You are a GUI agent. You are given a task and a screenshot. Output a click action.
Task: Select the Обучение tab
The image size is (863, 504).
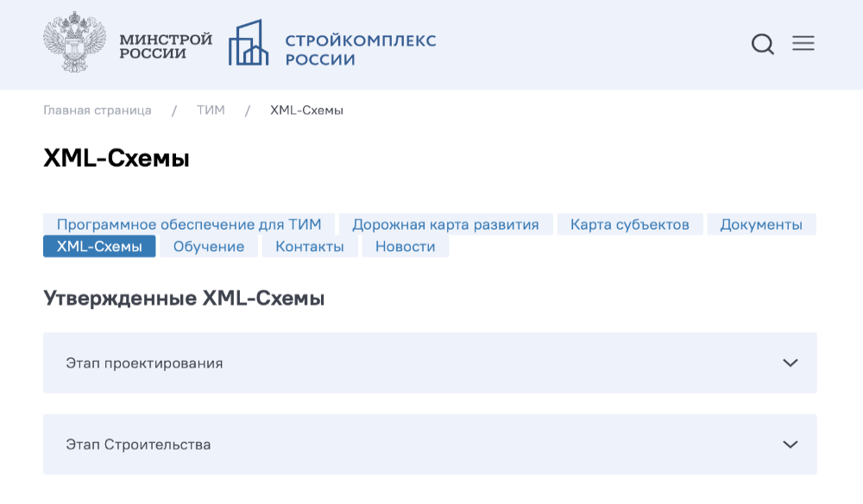pyautogui.click(x=208, y=245)
